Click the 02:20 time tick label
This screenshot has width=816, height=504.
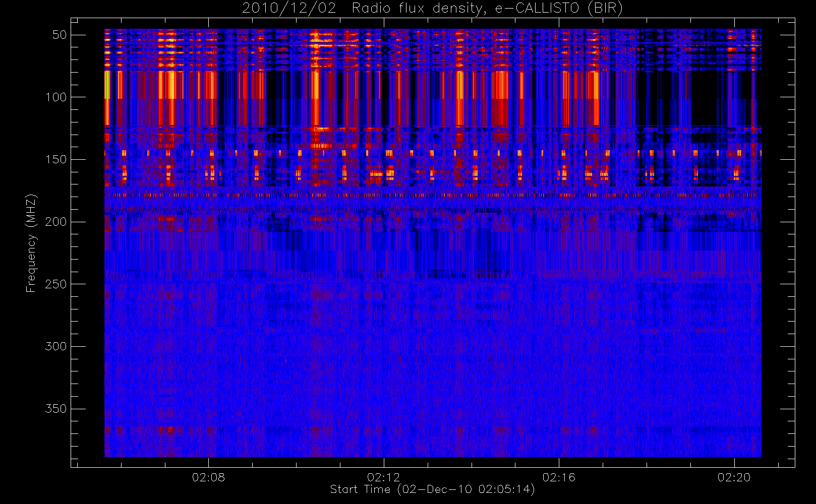pos(734,477)
